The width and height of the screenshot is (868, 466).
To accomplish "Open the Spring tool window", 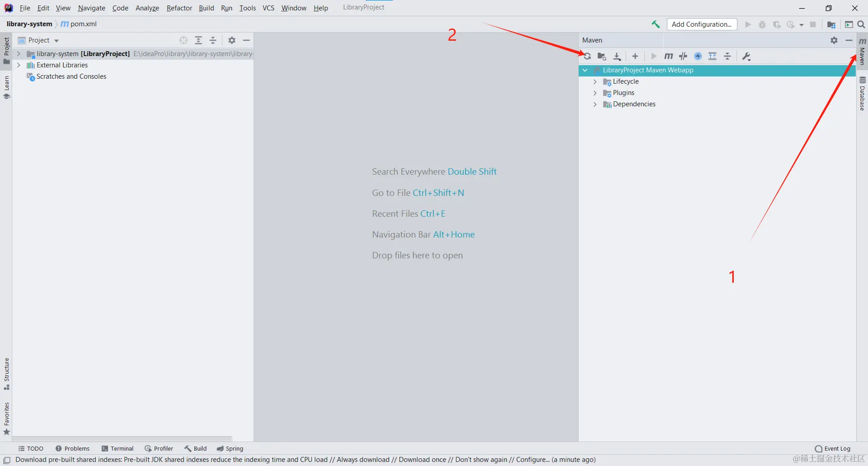I will pos(230,448).
